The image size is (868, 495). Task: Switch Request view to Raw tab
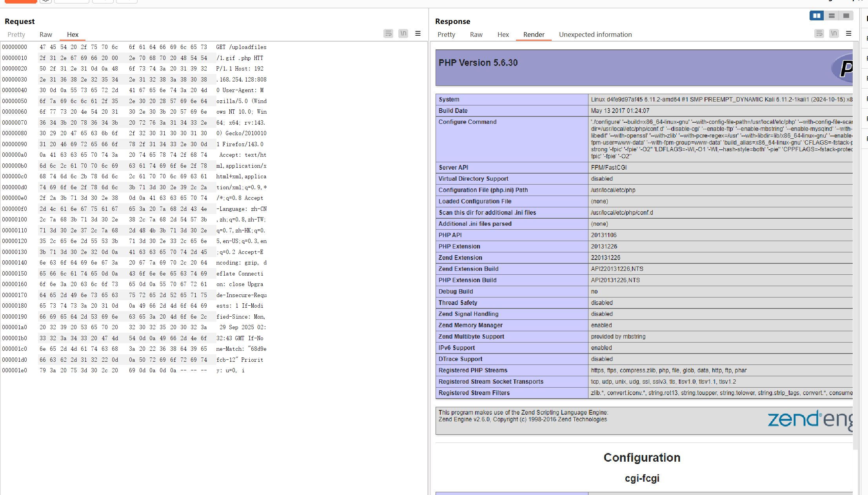(x=45, y=34)
